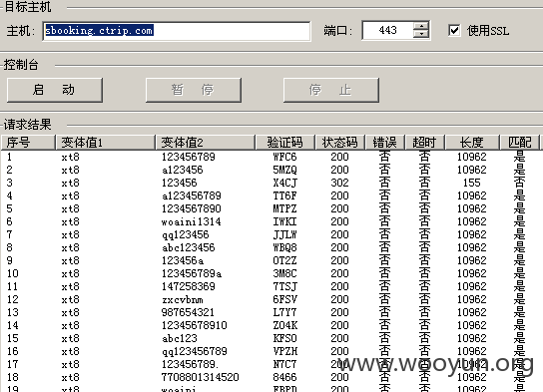Click the captcha cell JJLW

click(x=284, y=234)
